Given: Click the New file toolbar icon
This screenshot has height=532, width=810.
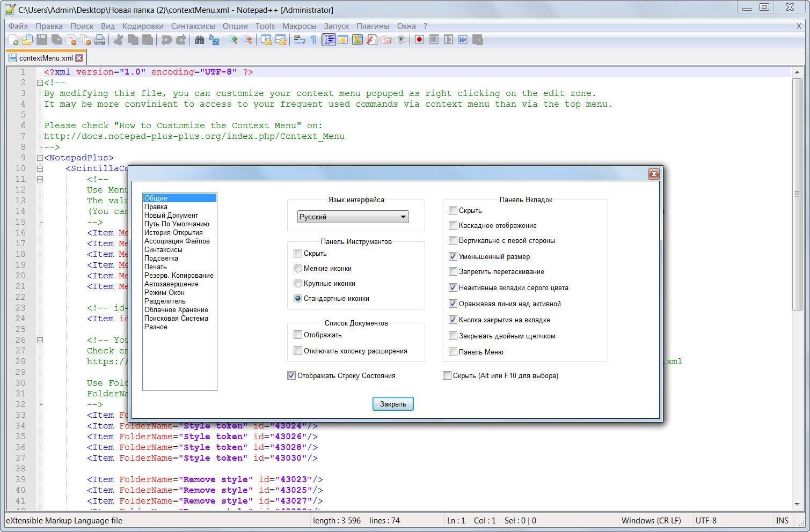Looking at the screenshot, I should tap(13, 40).
